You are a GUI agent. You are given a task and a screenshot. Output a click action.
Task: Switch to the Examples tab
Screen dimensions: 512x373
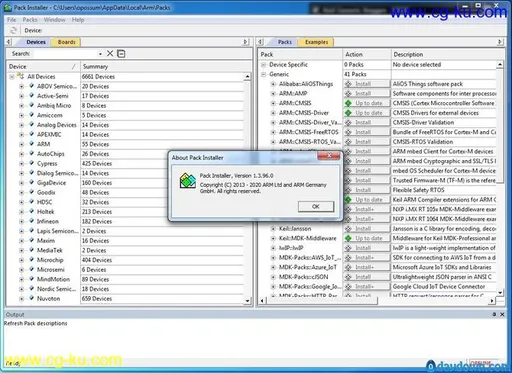point(316,42)
